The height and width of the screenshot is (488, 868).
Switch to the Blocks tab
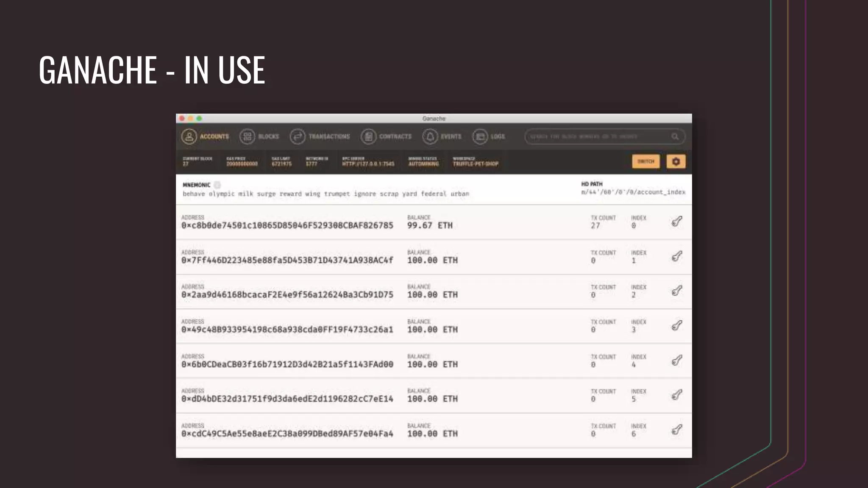click(259, 136)
